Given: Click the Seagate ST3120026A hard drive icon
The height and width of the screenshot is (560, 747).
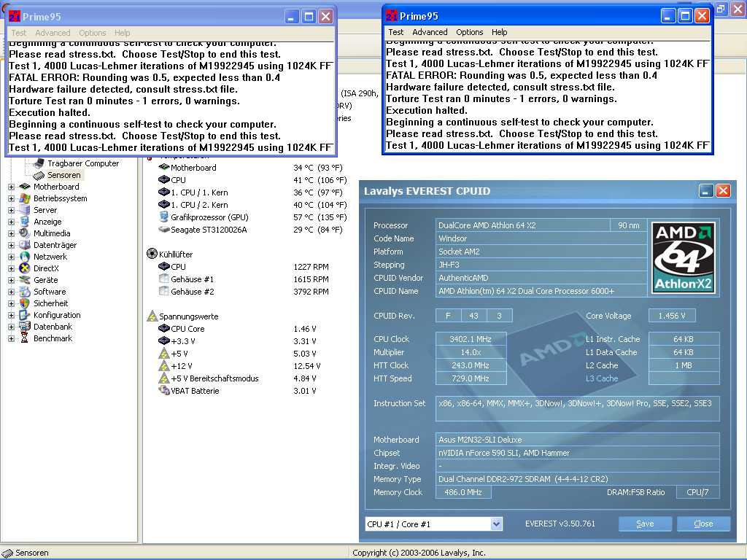Looking at the screenshot, I should point(164,230).
